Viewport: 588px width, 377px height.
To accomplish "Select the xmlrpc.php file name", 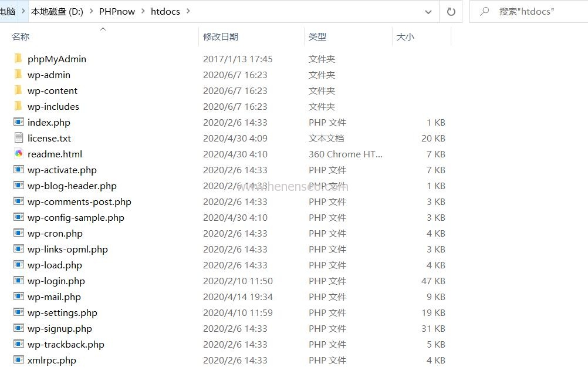I will pos(52,360).
